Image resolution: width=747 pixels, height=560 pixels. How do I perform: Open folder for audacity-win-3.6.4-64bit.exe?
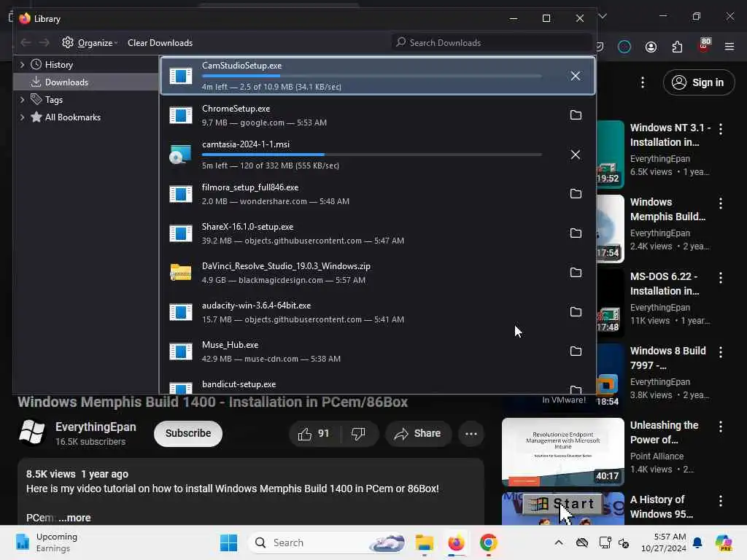pyautogui.click(x=576, y=311)
